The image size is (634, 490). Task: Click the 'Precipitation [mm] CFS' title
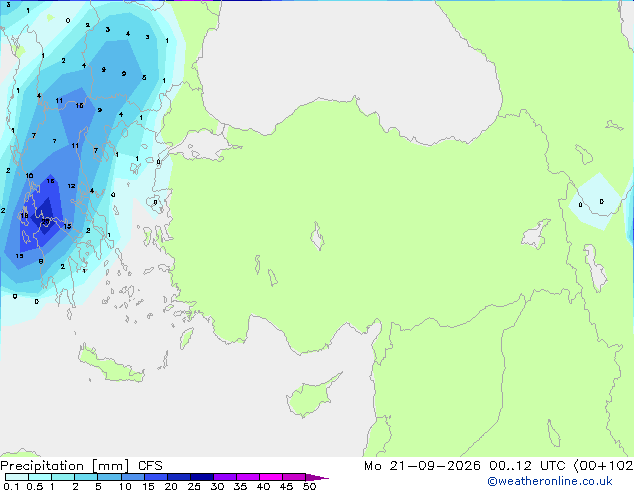81,466
